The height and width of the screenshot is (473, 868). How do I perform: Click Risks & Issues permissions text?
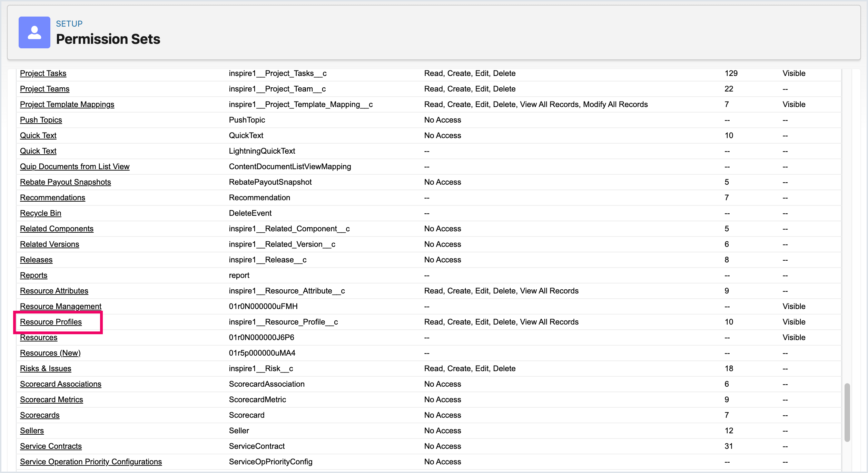point(470,368)
